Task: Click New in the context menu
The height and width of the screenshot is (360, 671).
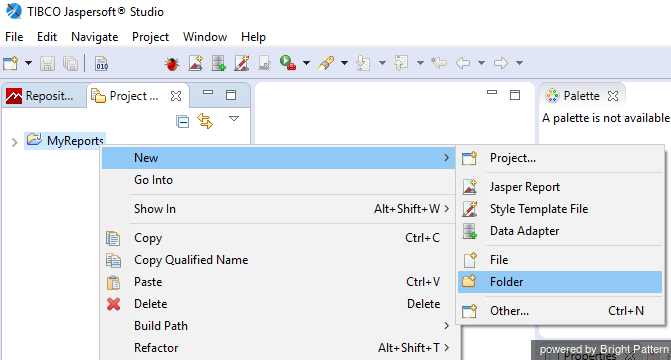Action: pyautogui.click(x=278, y=158)
